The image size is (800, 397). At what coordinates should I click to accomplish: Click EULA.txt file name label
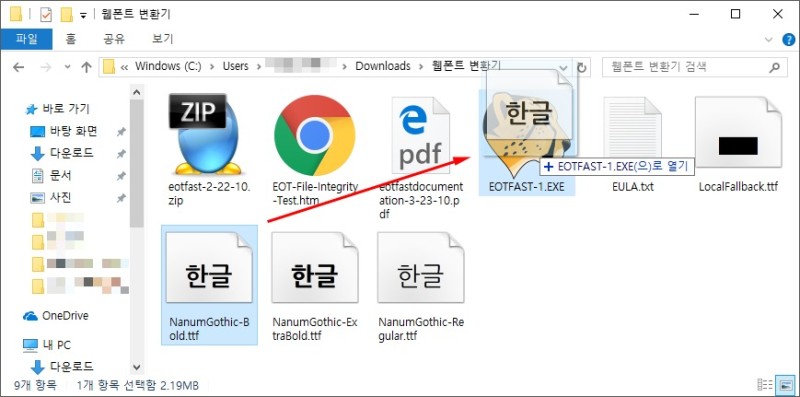pos(633,187)
